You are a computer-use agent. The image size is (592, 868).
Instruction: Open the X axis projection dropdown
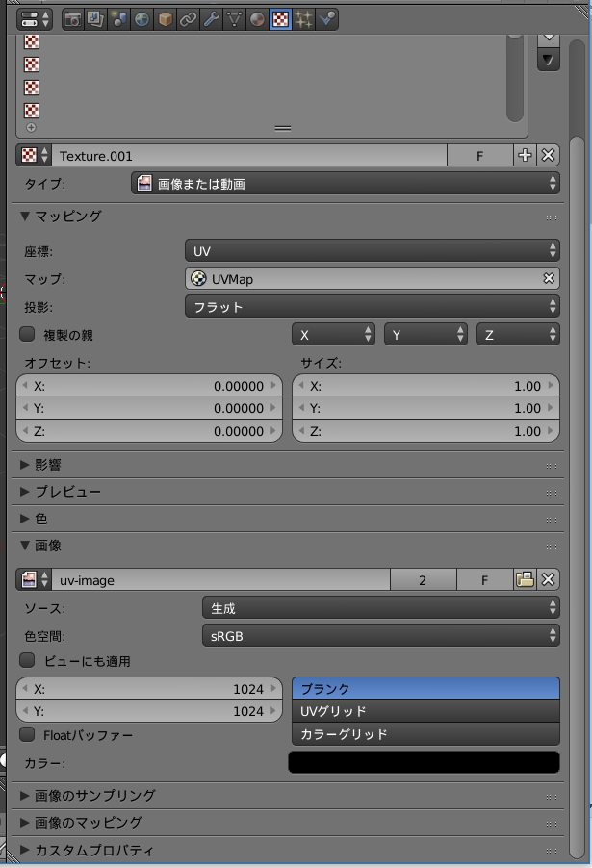333,334
